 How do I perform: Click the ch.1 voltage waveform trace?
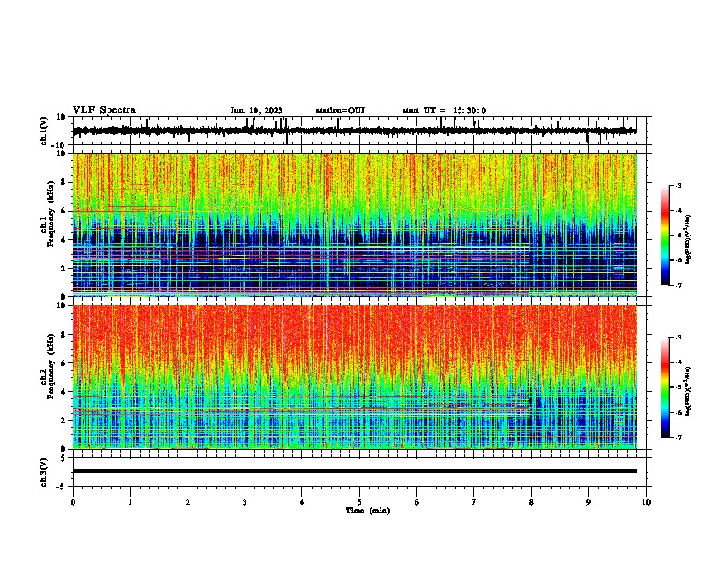click(354, 131)
